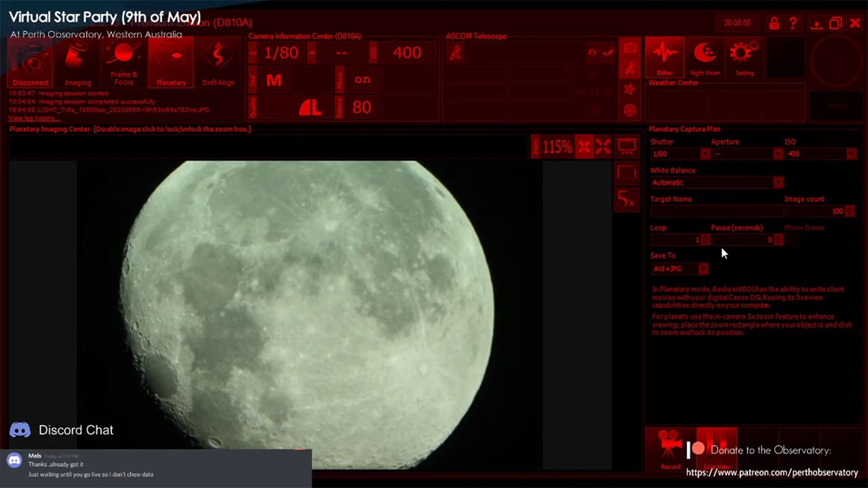
Task: Open the Frame & Focus mode
Action: point(124,62)
